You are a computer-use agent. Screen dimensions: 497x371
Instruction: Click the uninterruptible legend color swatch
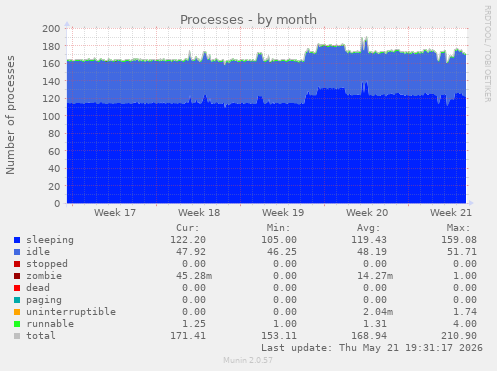point(17,312)
